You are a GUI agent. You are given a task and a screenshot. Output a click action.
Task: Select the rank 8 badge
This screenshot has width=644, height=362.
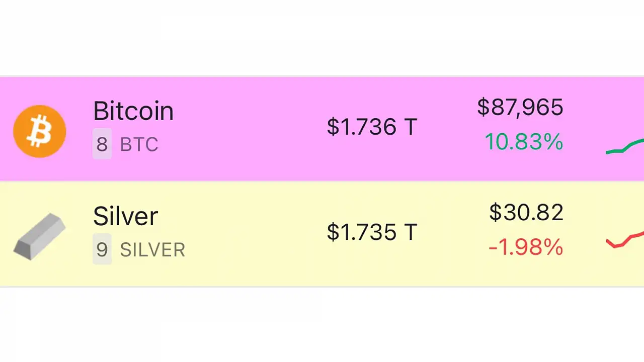pyautogui.click(x=102, y=144)
